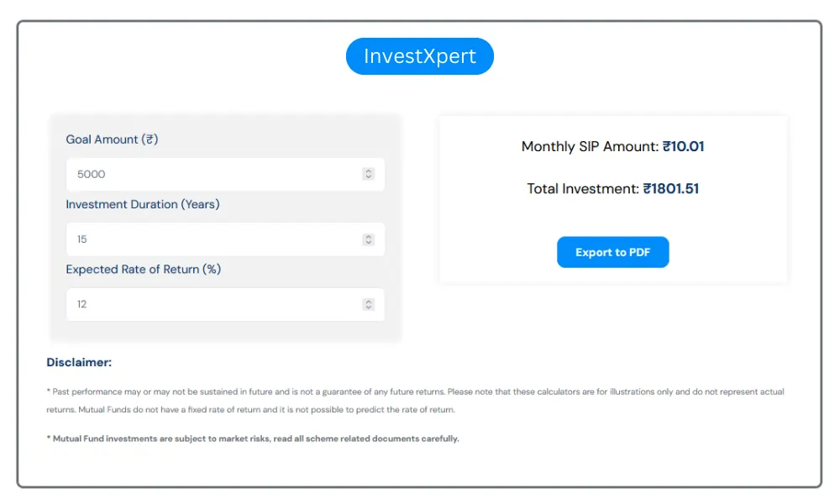Click the InvestXpert logo badge
Viewport: 840px width, 504px height.
tap(420, 56)
